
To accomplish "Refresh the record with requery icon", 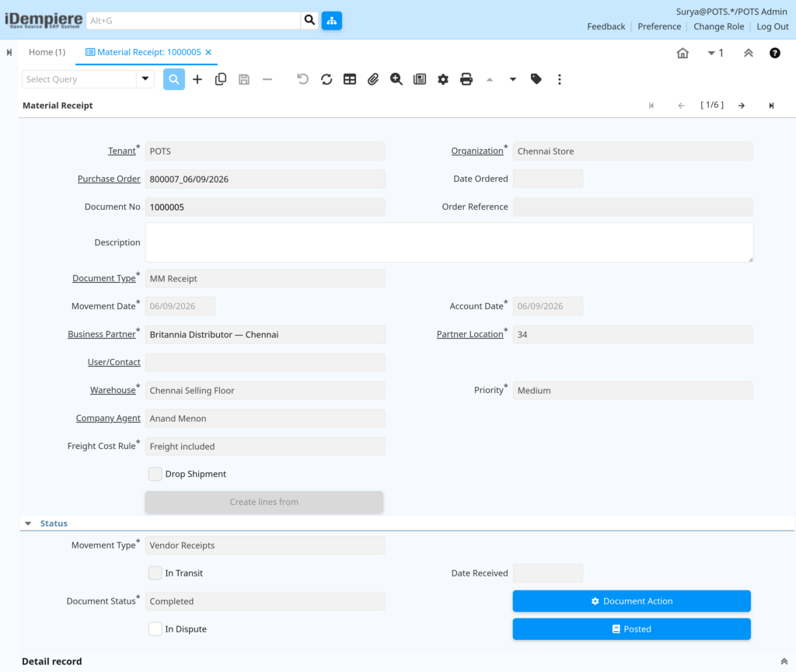I will tap(326, 79).
